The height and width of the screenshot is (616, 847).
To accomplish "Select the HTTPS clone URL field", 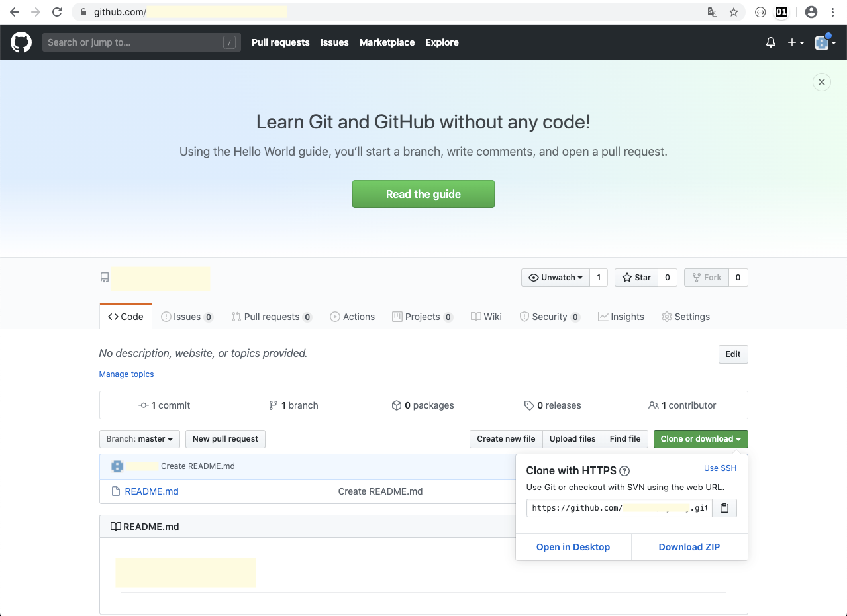I will pyautogui.click(x=619, y=508).
